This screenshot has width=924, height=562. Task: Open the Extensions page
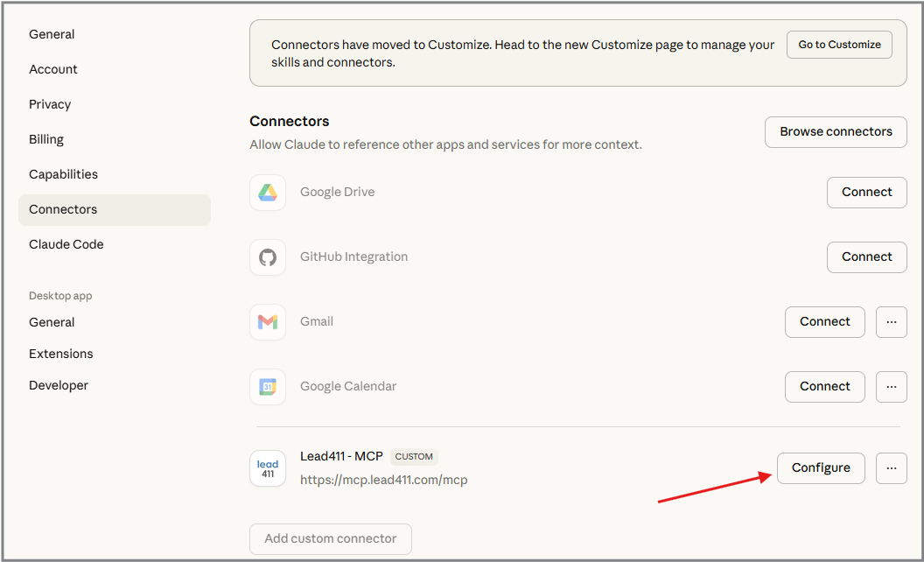pyautogui.click(x=60, y=354)
